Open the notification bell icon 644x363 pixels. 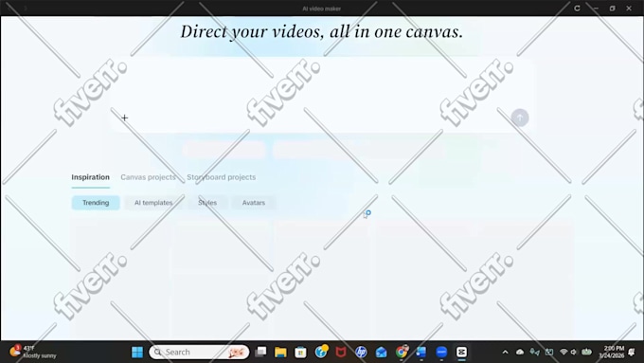click(632, 353)
